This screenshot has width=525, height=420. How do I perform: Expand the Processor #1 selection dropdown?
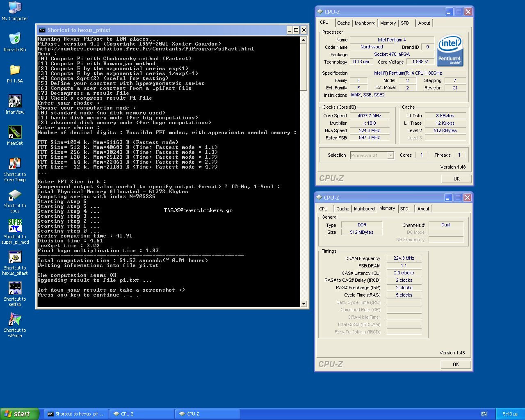390,155
